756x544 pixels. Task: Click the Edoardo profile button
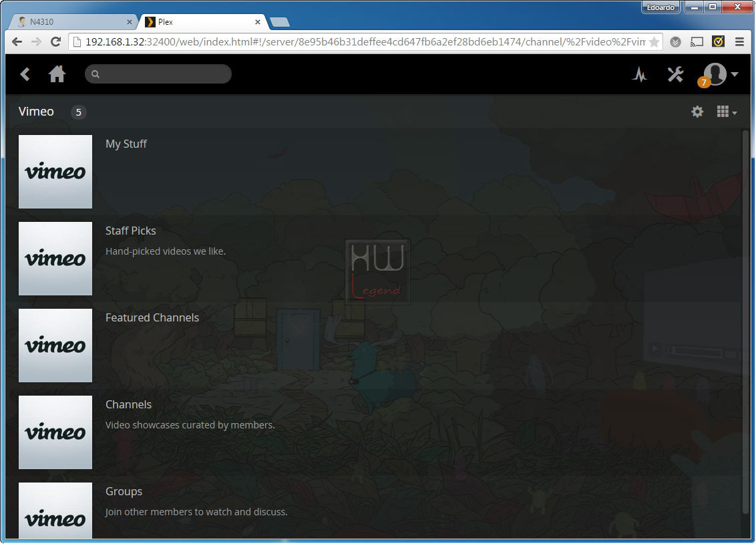click(660, 7)
